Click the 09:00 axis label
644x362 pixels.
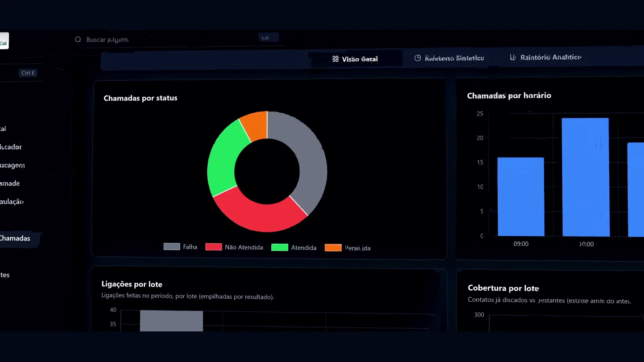521,244
